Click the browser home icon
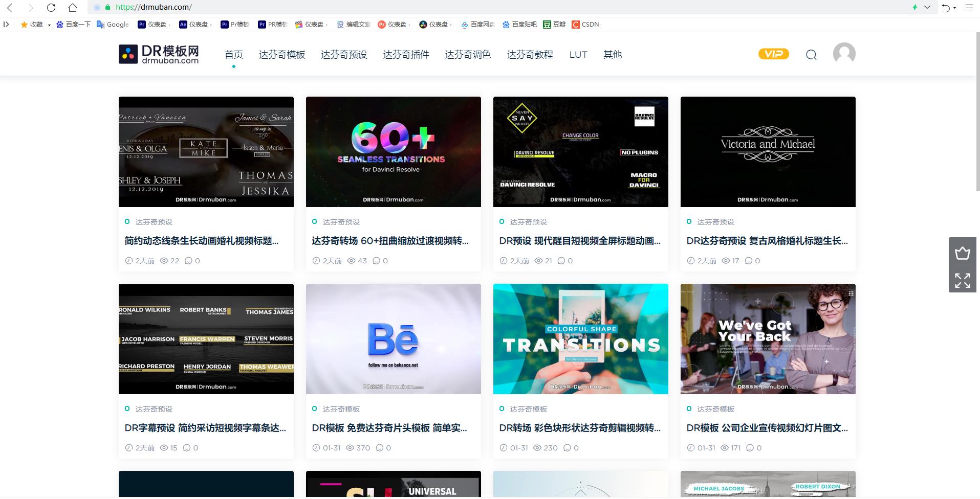 (x=72, y=8)
